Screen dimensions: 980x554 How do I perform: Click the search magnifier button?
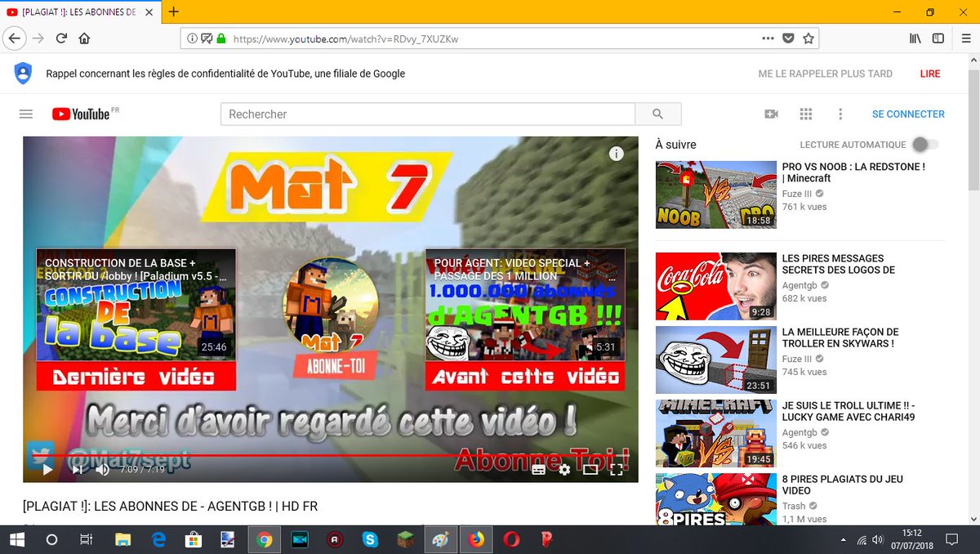(658, 114)
